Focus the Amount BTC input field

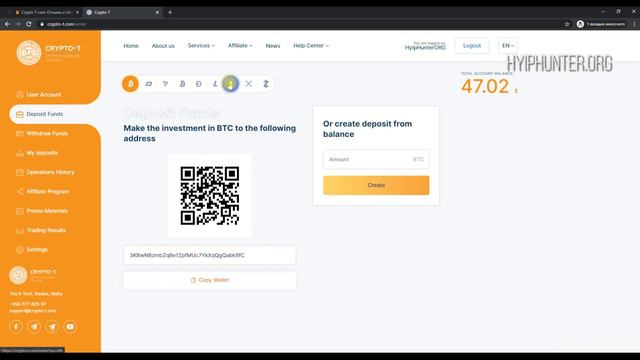point(376,159)
